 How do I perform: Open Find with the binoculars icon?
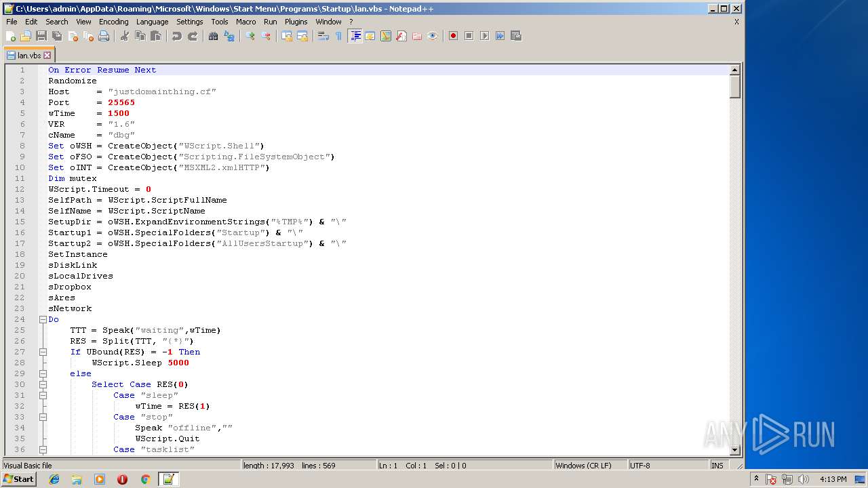click(214, 36)
